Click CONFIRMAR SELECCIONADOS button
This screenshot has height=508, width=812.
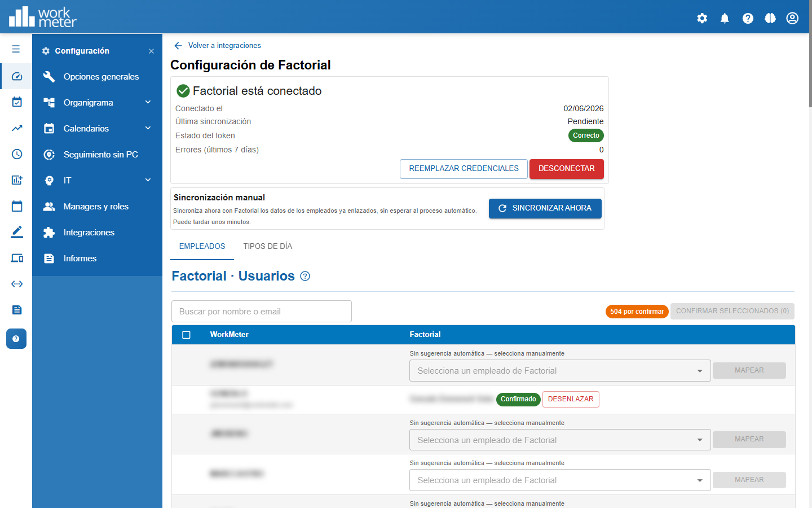click(x=732, y=311)
